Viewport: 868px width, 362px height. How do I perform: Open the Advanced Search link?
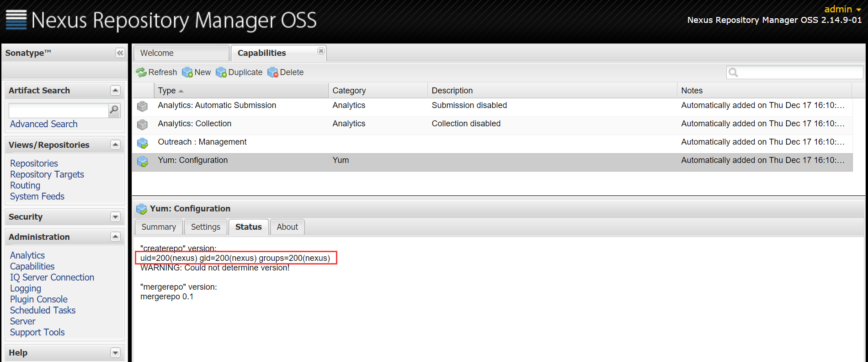[x=44, y=124]
